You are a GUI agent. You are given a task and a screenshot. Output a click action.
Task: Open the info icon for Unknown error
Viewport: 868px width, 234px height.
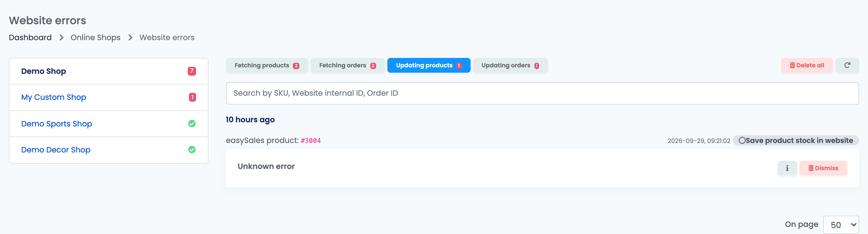(787, 168)
